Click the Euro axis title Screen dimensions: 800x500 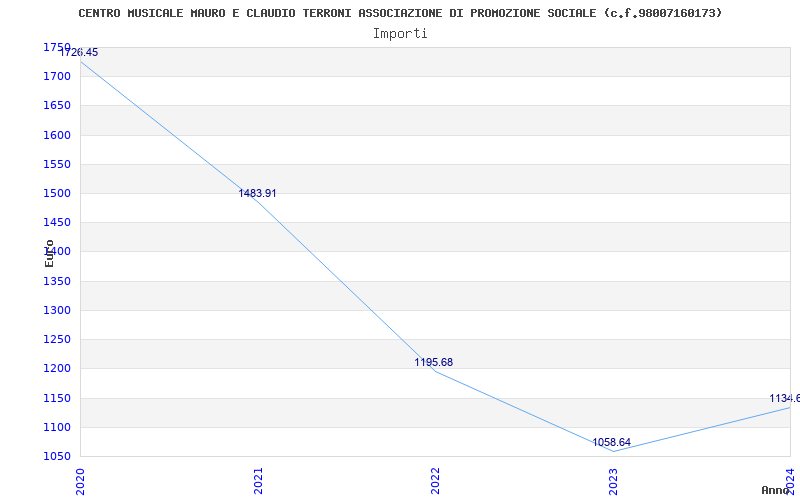tap(49, 254)
